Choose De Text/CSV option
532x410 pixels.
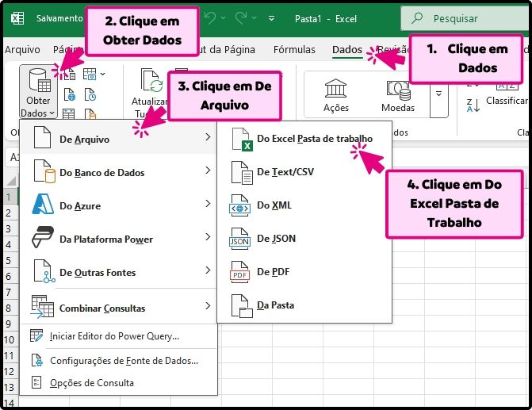pyautogui.click(x=304, y=172)
